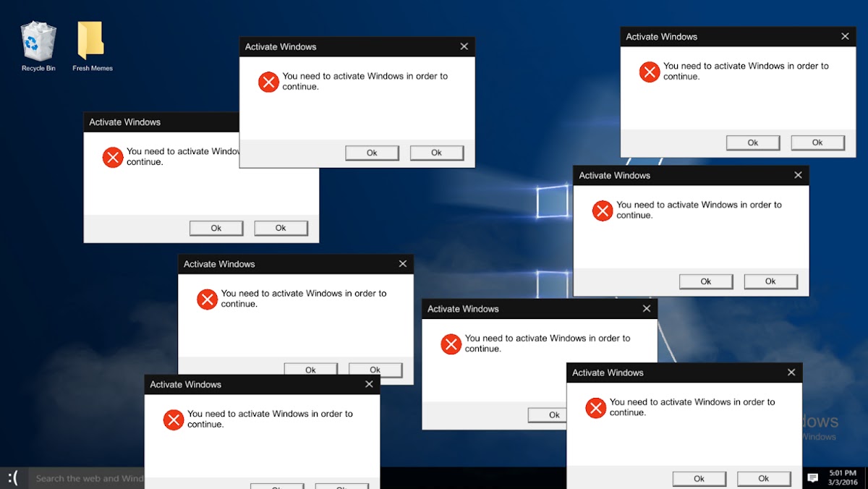Open the taskbar clock showing 5:01 PM
The width and height of the screenshot is (868, 489).
pos(841,477)
